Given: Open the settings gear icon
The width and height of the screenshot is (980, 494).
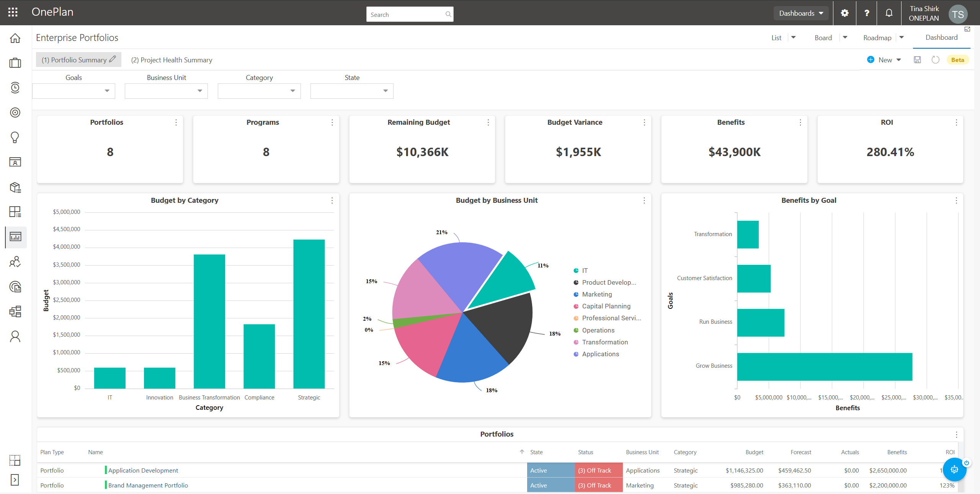Looking at the screenshot, I should 844,13.
